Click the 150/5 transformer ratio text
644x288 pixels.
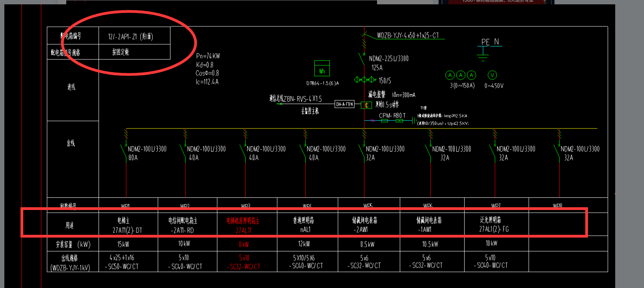coord(385,81)
